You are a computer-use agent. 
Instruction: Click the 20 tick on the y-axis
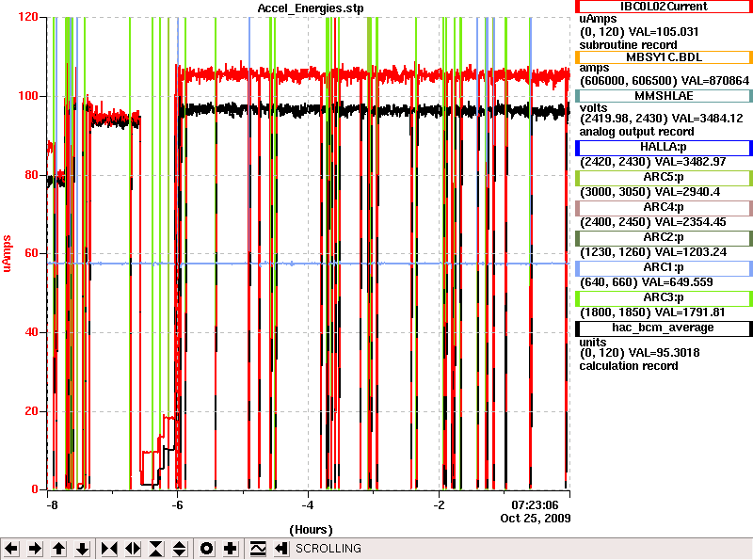[31, 411]
